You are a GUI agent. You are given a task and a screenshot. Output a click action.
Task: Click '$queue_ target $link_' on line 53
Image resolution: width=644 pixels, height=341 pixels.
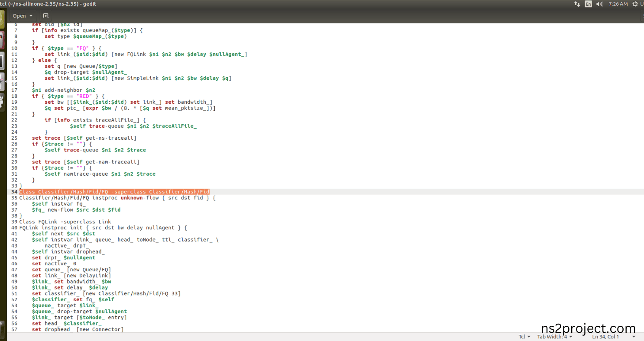point(65,306)
